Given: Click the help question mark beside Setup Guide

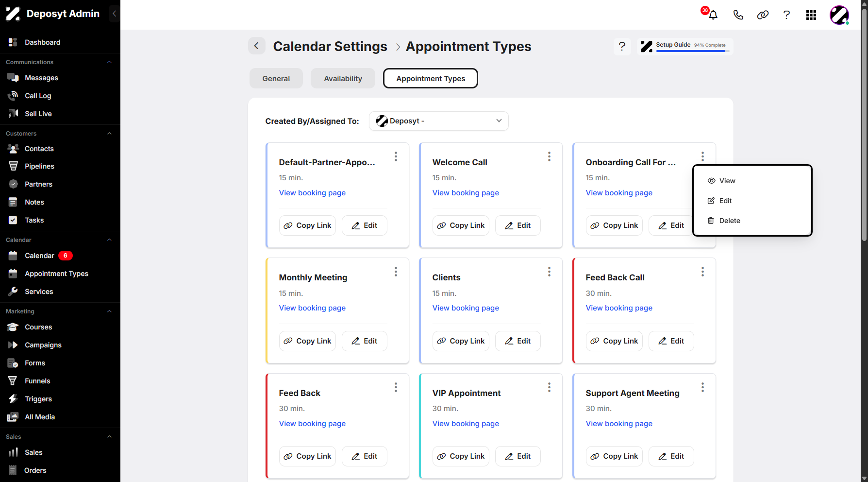Looking at the screenshot, I should pyautogui.click(x=622, y=47).
